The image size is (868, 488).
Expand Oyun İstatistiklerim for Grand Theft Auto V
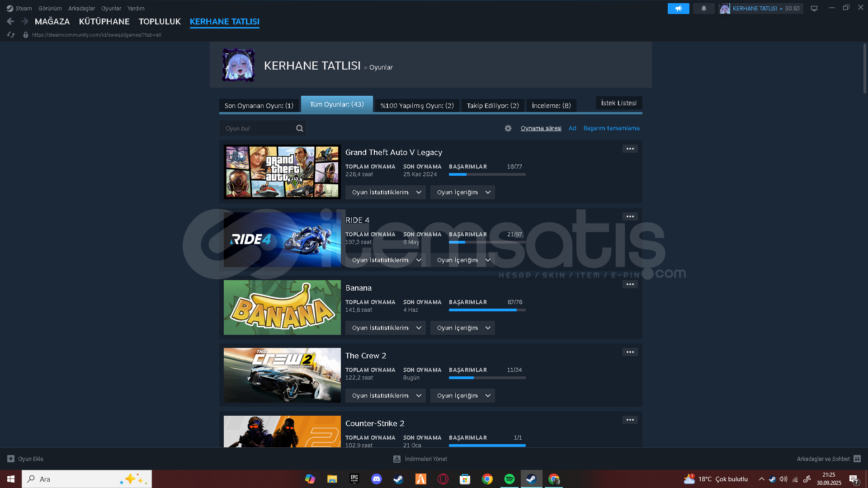tap(385, 192)
